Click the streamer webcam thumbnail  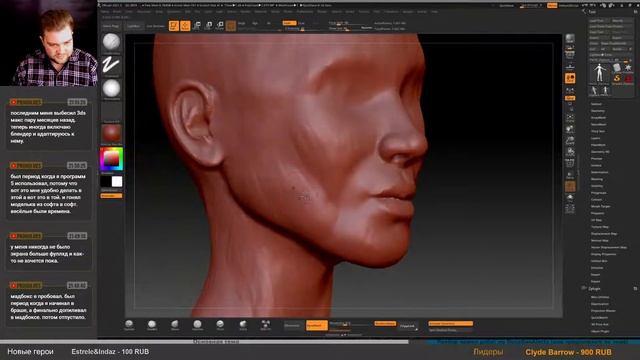coord(49,43)
